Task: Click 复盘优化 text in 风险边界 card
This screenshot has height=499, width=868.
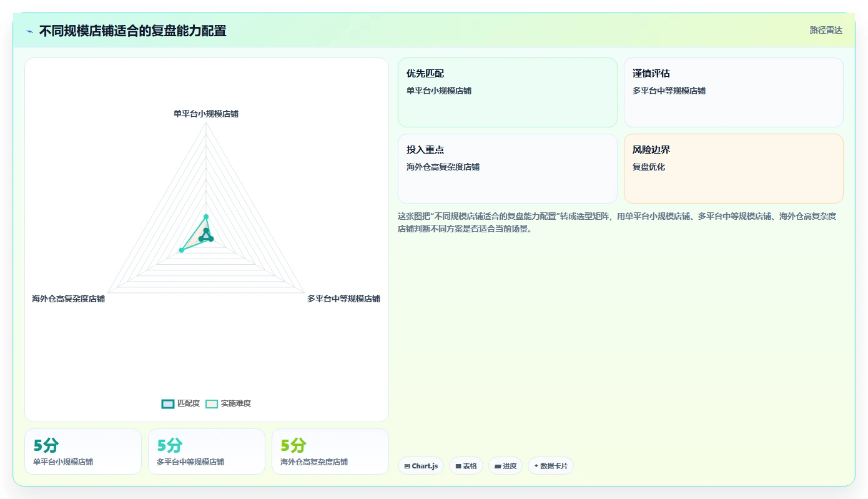Action: point(649,167)
